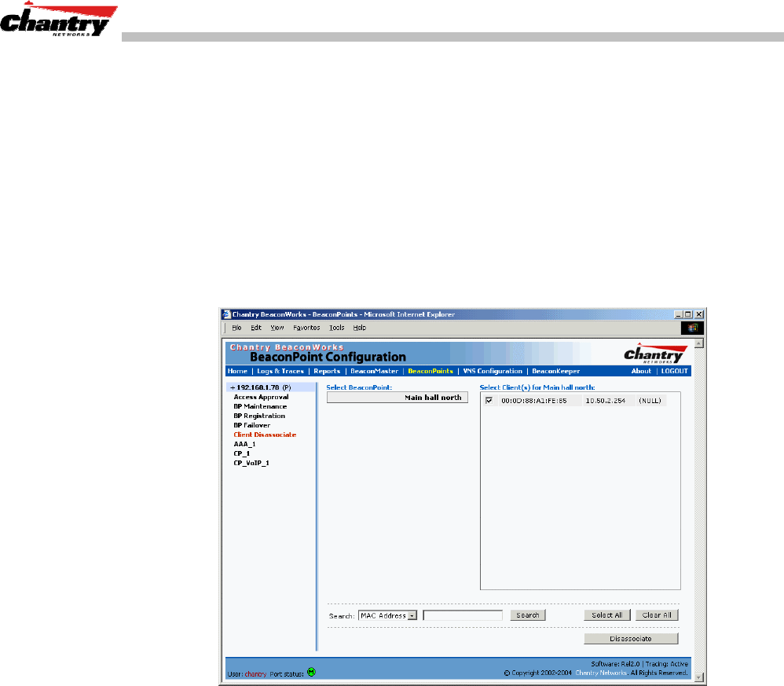Click the LOGOUT link
Screen dimensions: 784x686
tap(675, 371)
